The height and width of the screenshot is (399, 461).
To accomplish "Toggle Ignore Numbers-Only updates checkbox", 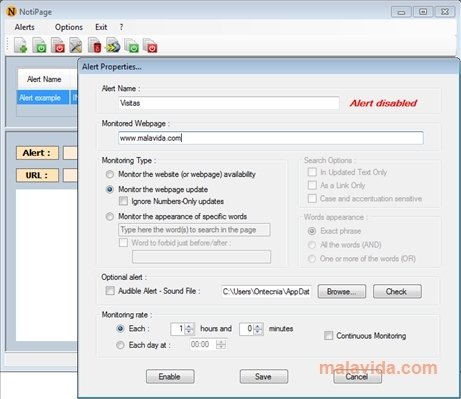I will (123, 201).
